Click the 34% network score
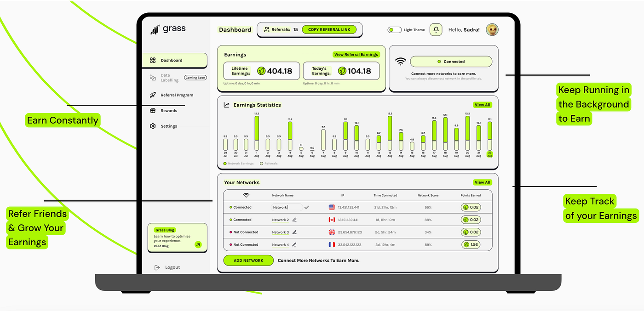The width and height of the screenshot is (644, 311). (x=428, y=232)
